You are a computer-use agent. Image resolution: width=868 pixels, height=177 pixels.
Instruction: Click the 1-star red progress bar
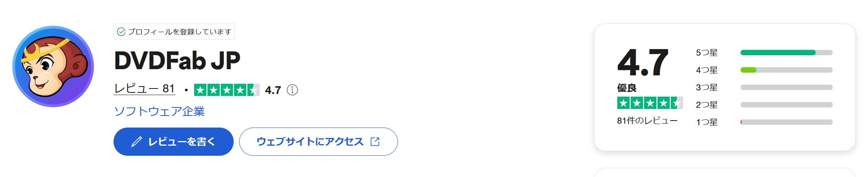787,122
